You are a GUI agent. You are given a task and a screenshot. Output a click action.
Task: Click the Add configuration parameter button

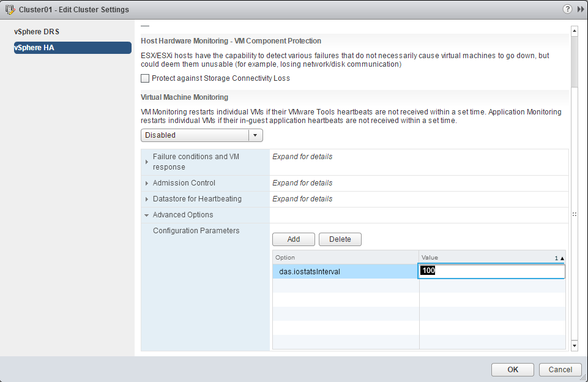point(294,239)
